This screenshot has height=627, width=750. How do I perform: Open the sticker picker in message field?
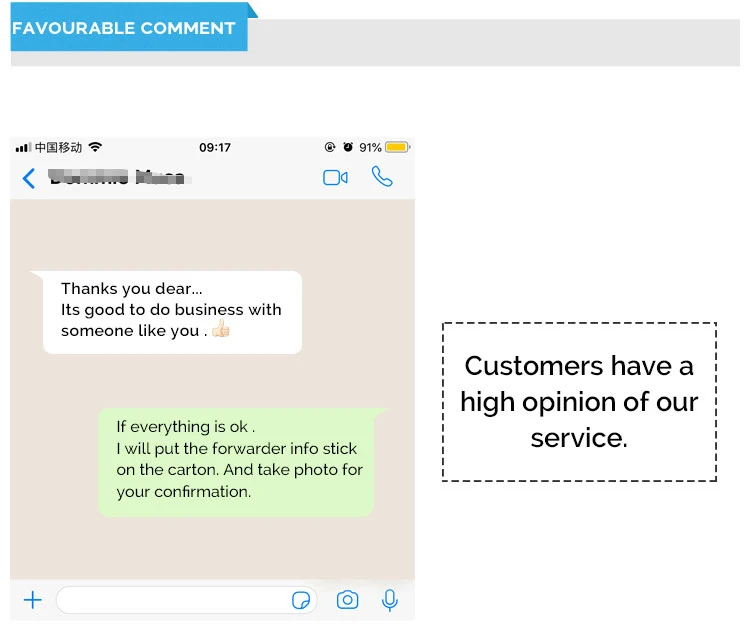pos(301,600)
